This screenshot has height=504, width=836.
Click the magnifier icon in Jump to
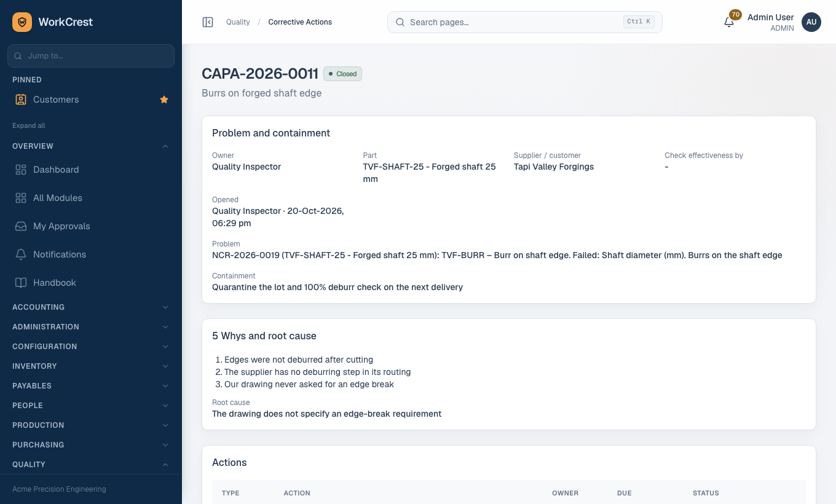[x=18, y=56]
